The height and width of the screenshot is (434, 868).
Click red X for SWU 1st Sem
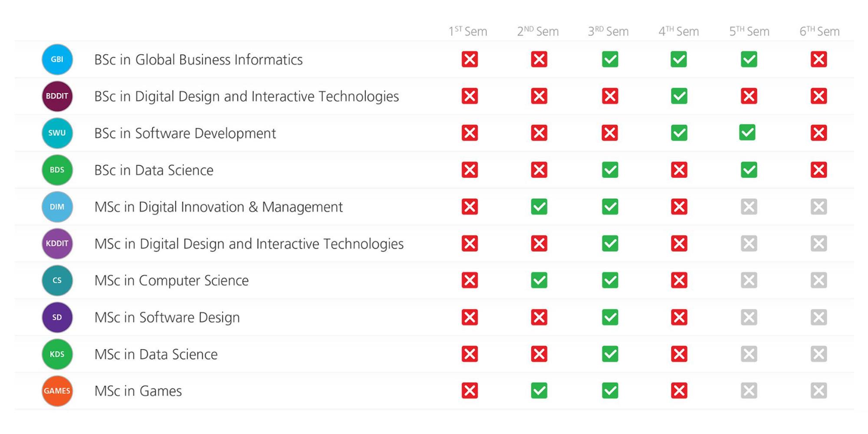pos(470,133)
